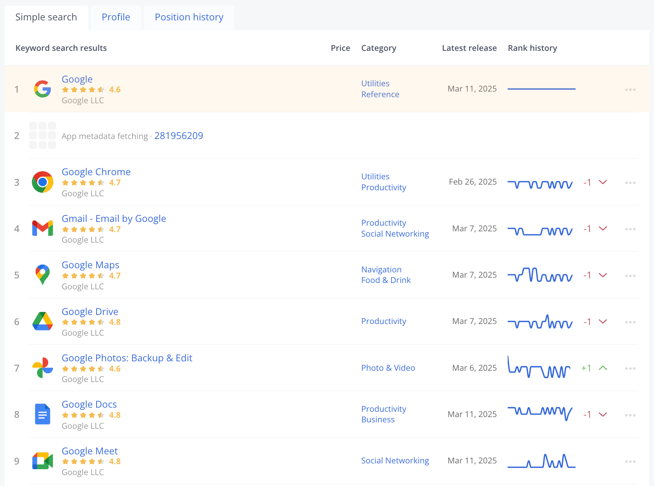Click the Google Docs document icon

tap(43, 414)
